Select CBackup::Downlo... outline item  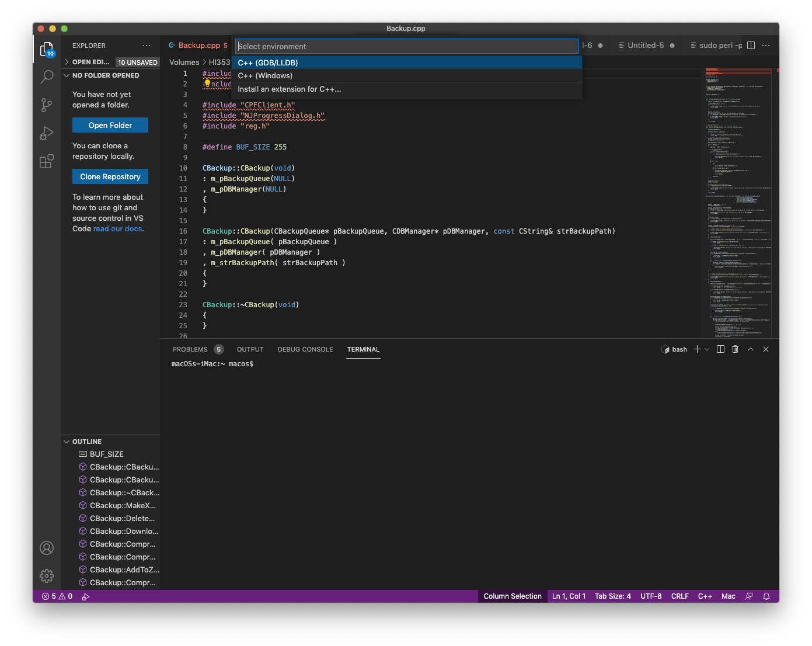point(110,531)
